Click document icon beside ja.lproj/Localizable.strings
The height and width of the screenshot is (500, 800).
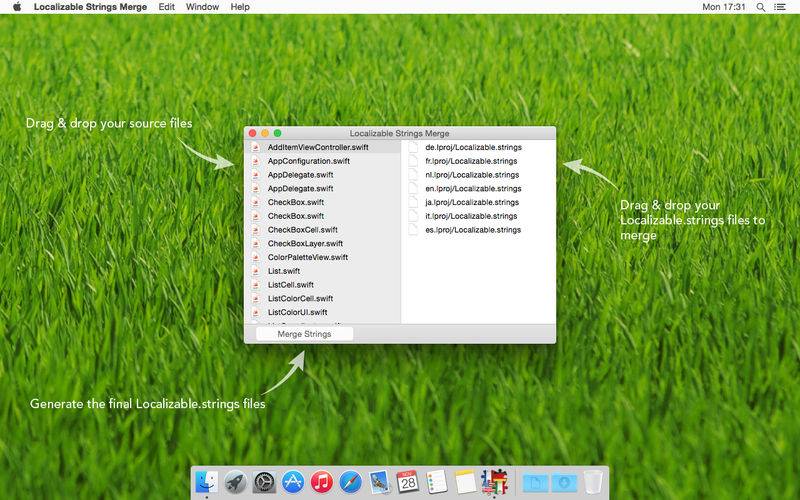[413, 202]
